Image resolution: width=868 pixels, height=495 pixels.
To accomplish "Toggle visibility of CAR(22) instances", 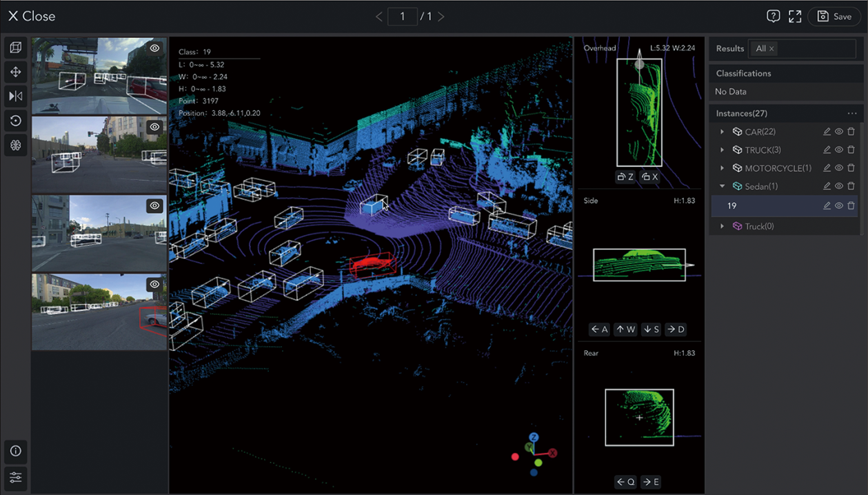I will pos(839,132).
